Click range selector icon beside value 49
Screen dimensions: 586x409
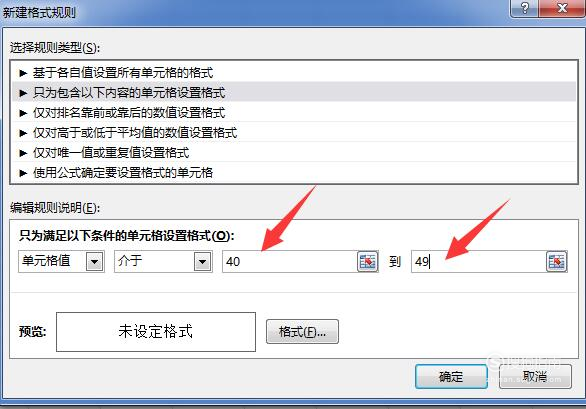(x=556, y=261)
